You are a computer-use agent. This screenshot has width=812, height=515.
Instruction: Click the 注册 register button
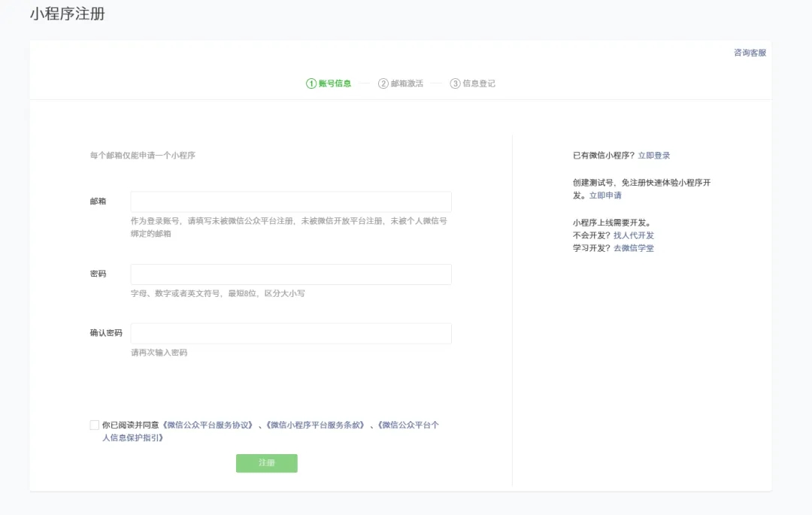[267, 463]
